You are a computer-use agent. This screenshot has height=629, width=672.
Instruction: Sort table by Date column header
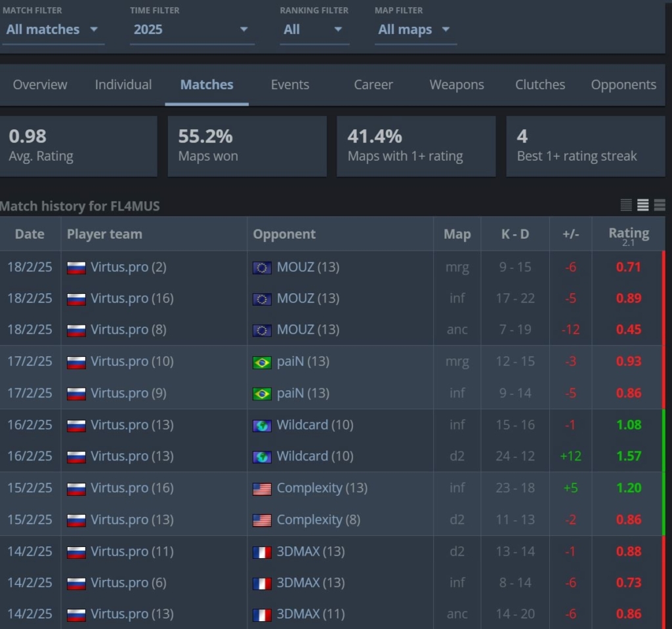(30, 234)
